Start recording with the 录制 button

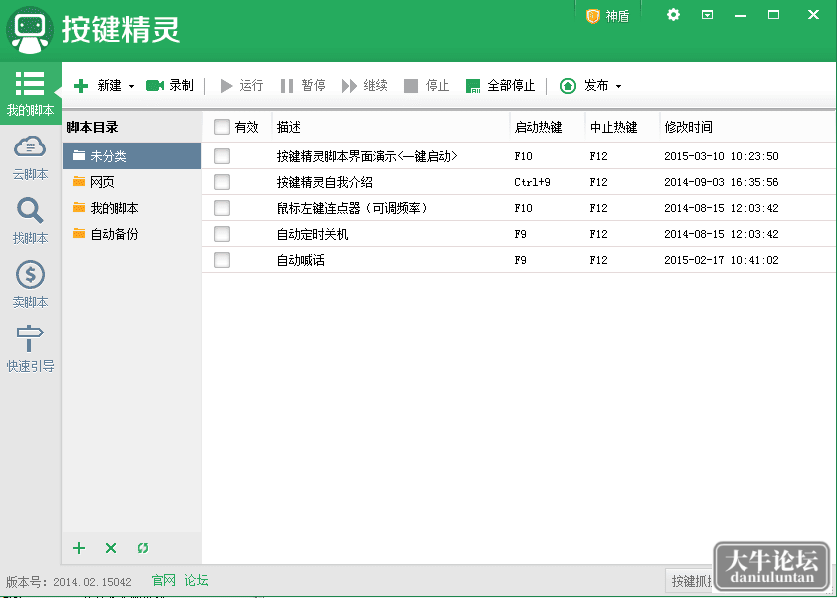coord(169,85)
